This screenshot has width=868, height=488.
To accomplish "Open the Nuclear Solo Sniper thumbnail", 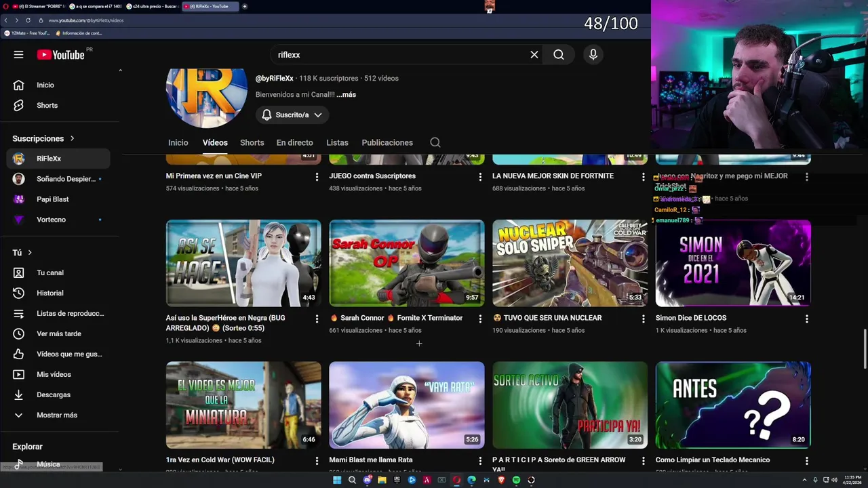I will click(570, 263).
